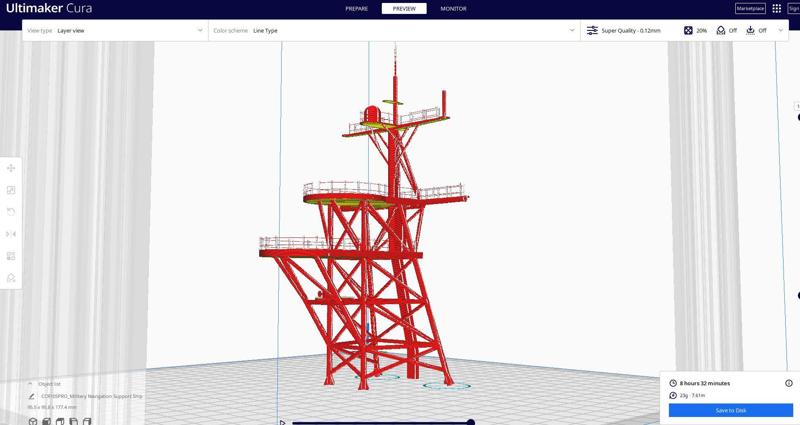Open Per Model Settings tool

point(11,256)
